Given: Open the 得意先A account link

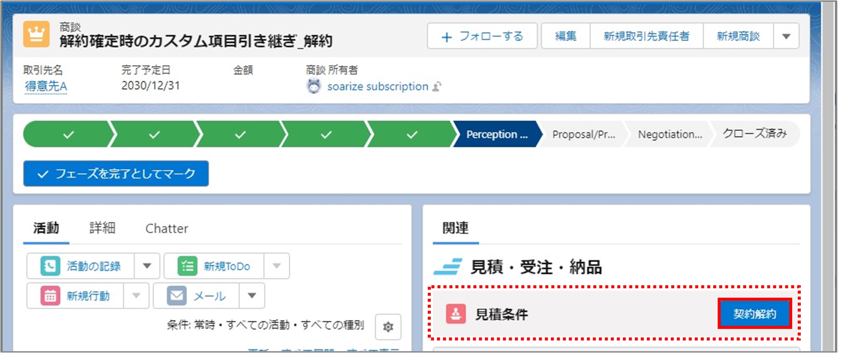Looking at the screenshot, I should (46, 86).
